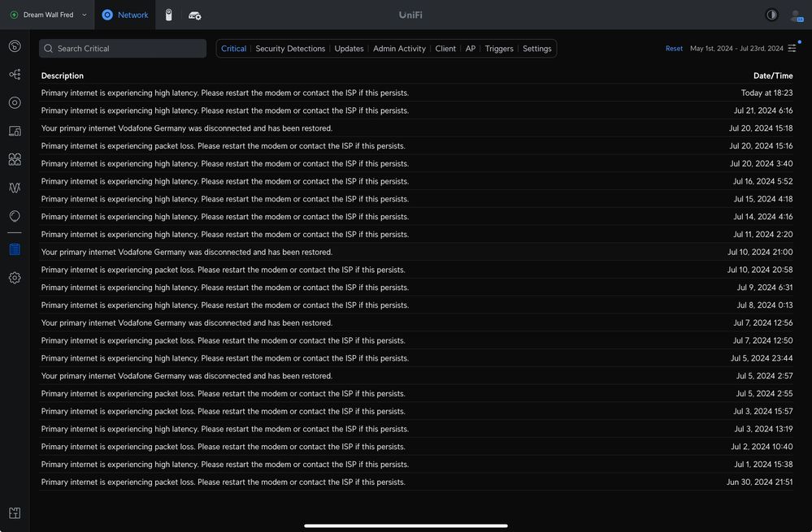Open the high latency alert dated Jul 21 6:16
The width and height of the screenshot is (812, 532).
coord(417,110)
